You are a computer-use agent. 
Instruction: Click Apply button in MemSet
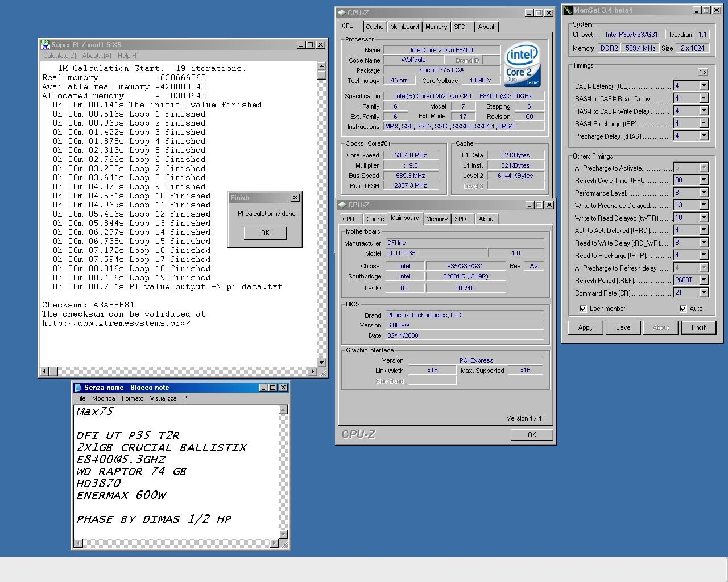click(x=586, y=327)
